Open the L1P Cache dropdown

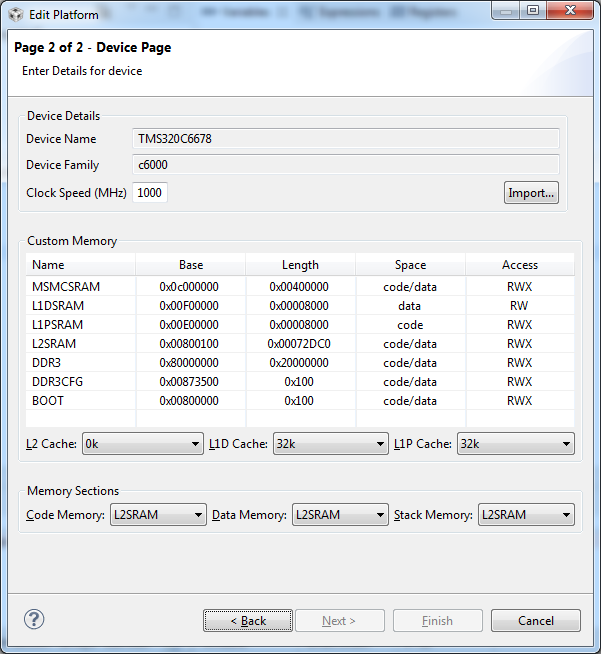(x=516, y=444)
